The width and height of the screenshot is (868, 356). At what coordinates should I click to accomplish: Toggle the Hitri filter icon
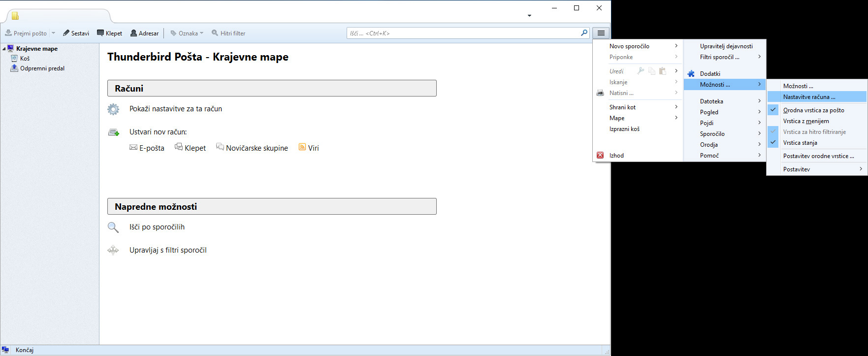point(215,33)
